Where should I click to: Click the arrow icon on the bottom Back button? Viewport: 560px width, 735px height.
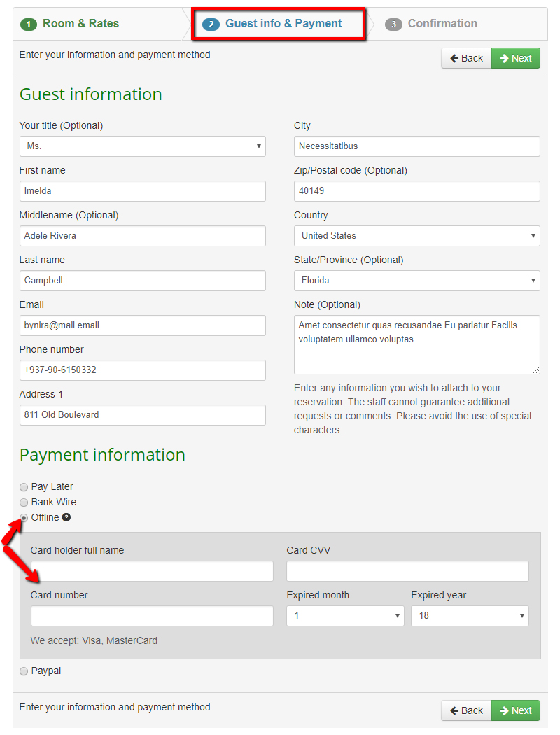pyautogui.click(x=455, y=710)
